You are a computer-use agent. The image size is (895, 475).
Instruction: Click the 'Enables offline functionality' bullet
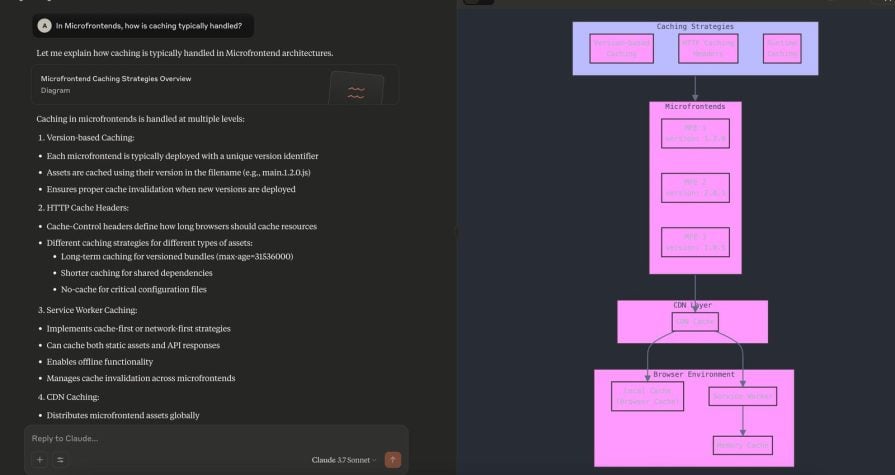tap(100, 362)
